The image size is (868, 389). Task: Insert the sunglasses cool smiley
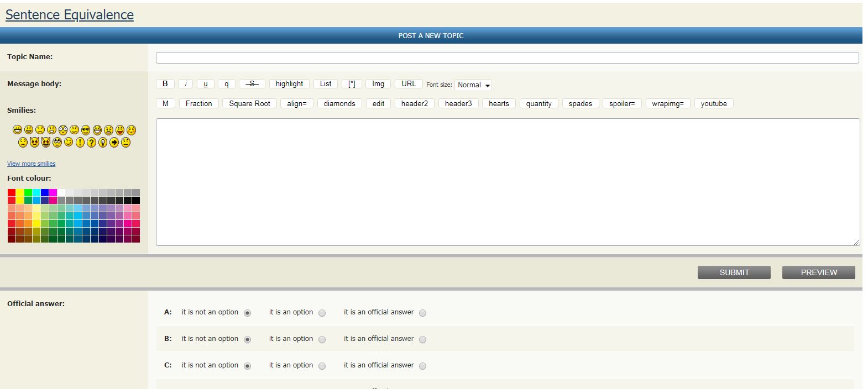click(86, 130)
